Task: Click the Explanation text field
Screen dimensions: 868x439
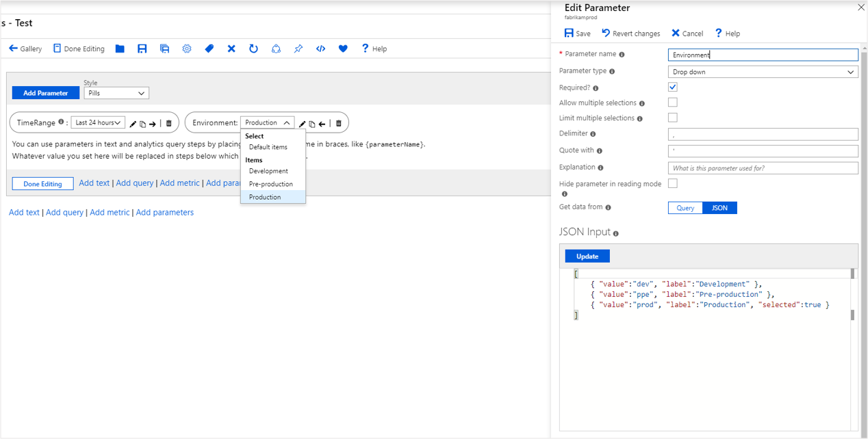Action: (763, 168)
